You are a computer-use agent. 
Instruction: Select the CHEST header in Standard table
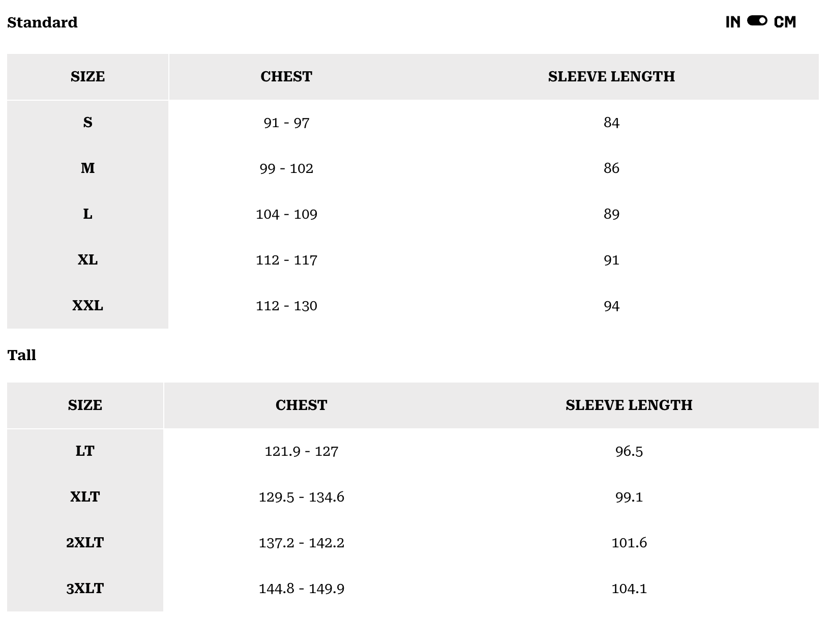(x=286, y=76)
